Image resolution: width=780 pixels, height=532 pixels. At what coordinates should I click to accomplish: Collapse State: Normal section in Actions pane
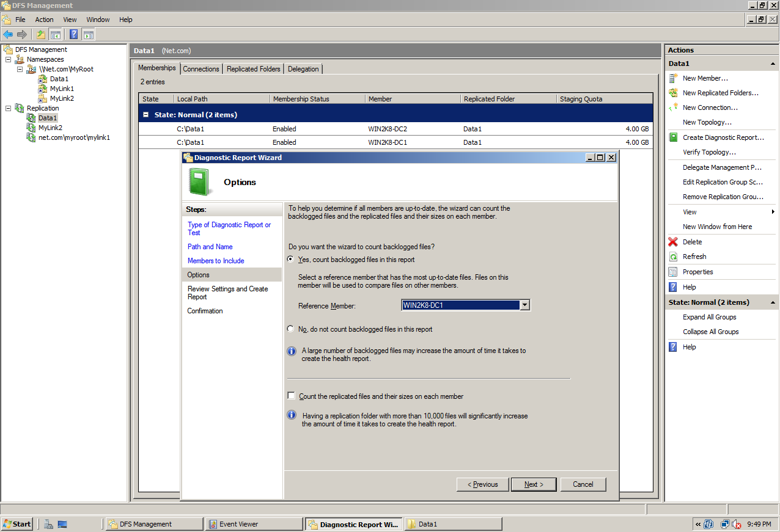[773, 302]
